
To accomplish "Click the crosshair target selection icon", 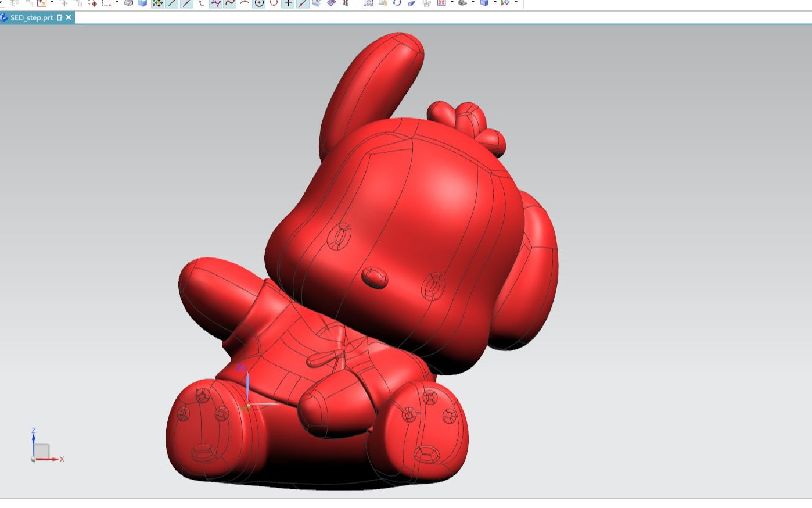I will coord(92,3).
